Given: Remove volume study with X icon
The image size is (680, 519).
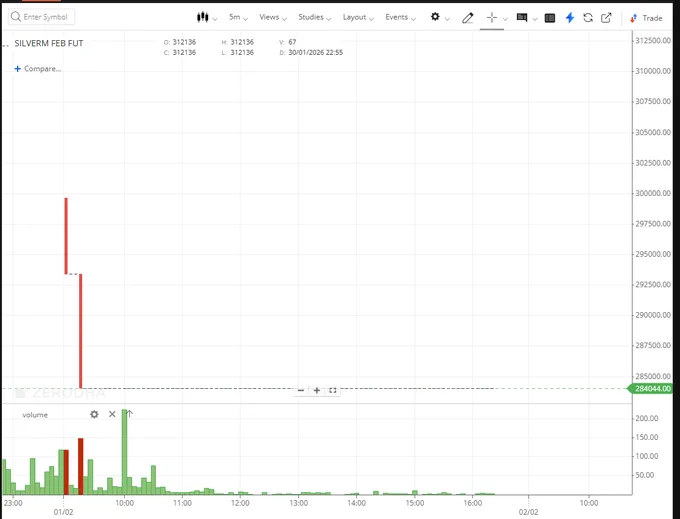Looking at the screenshot, I should tap(112, 414).
